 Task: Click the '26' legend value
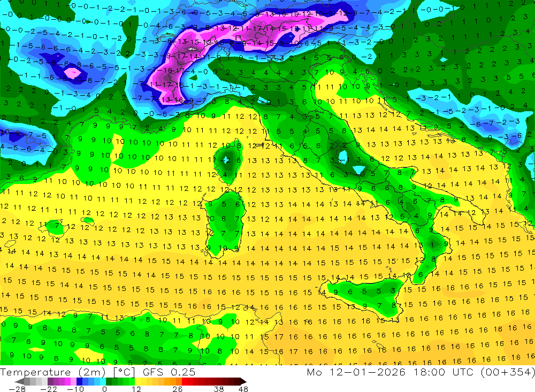click(x=177, y=389)
